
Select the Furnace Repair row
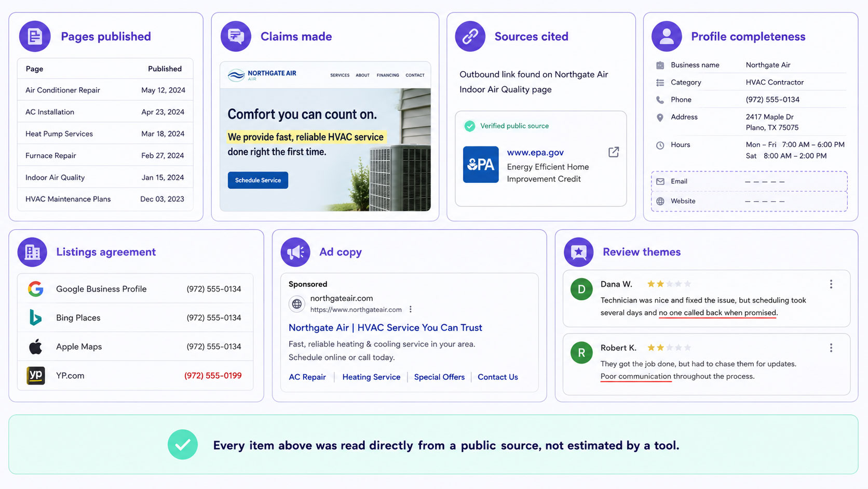[105, 155]
